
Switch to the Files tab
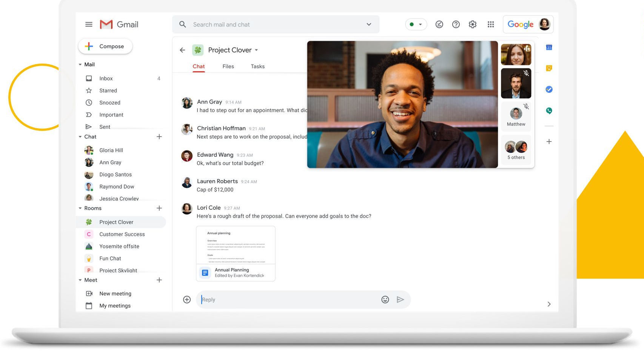click(228, 66)
